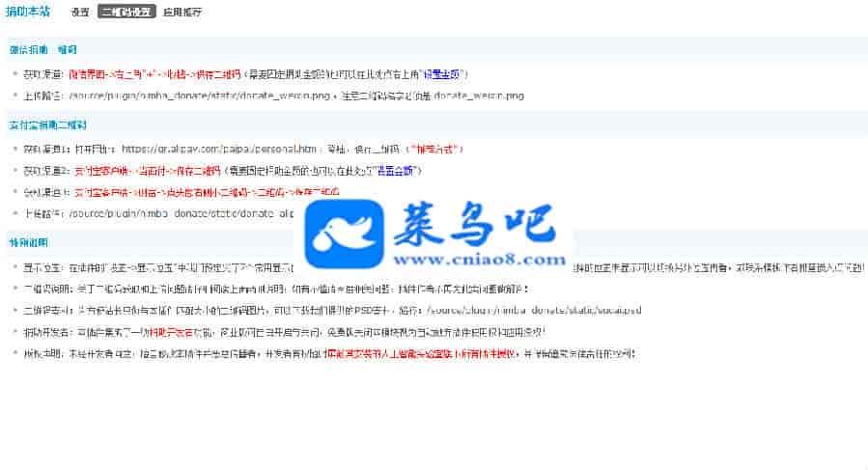This screenshot has height=470, width=868.
Task: Select the 二维码设置 tab
Action: (126, 12)
